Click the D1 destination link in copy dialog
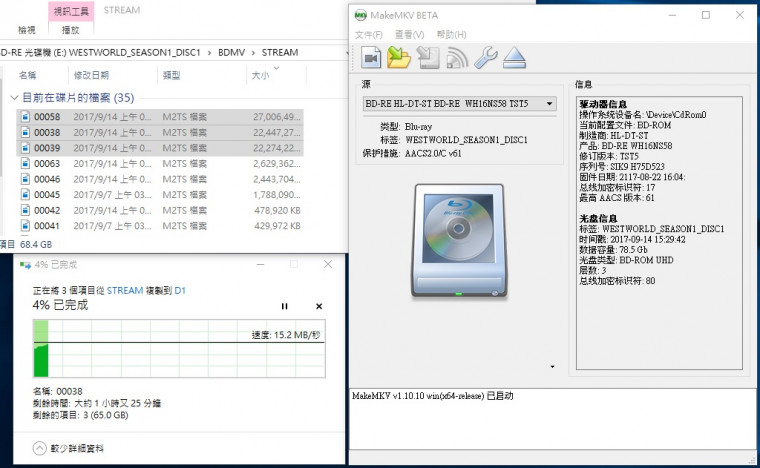760x468 pixels. (180, 291)
